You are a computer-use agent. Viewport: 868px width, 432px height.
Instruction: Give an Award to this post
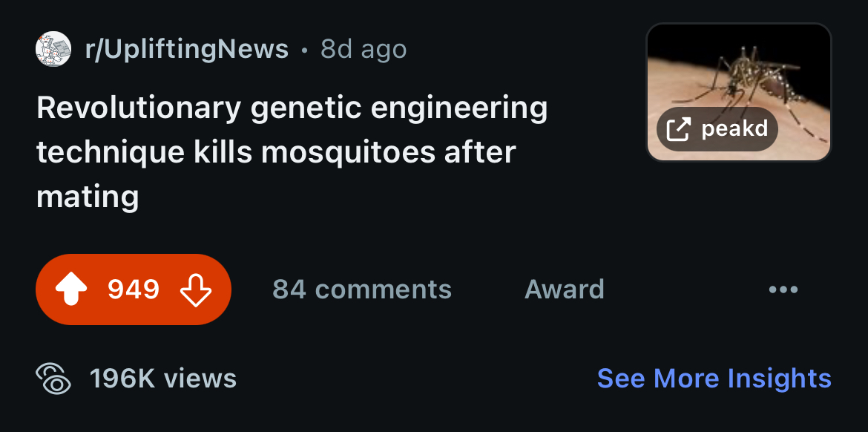point(564,289)
